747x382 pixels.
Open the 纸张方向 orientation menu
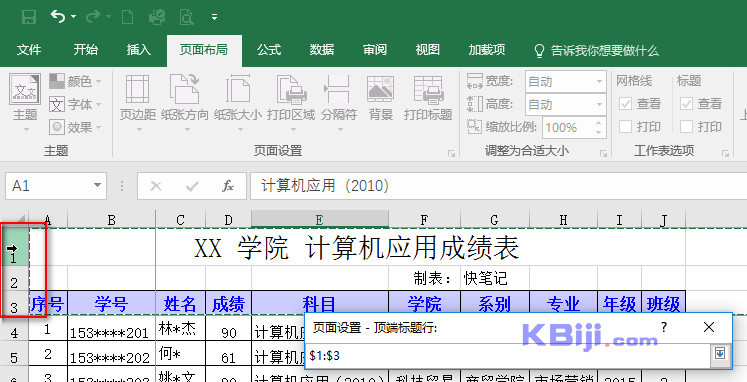click(185, 101)
